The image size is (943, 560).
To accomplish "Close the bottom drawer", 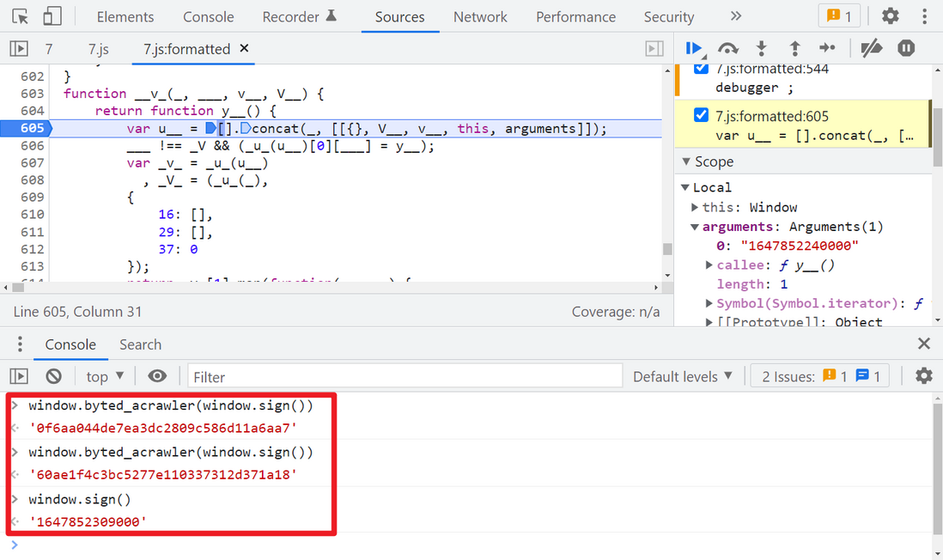I will tap(924, 344).
